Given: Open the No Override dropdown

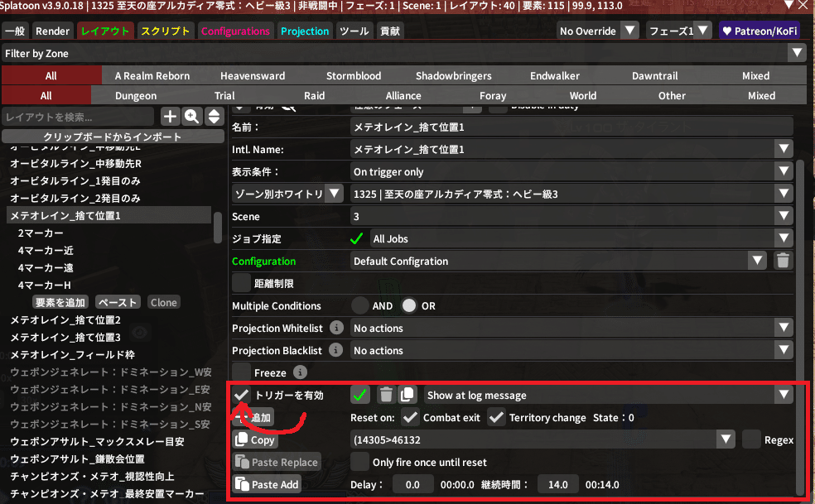Looking at the screenshot, I should click(598, 31).
